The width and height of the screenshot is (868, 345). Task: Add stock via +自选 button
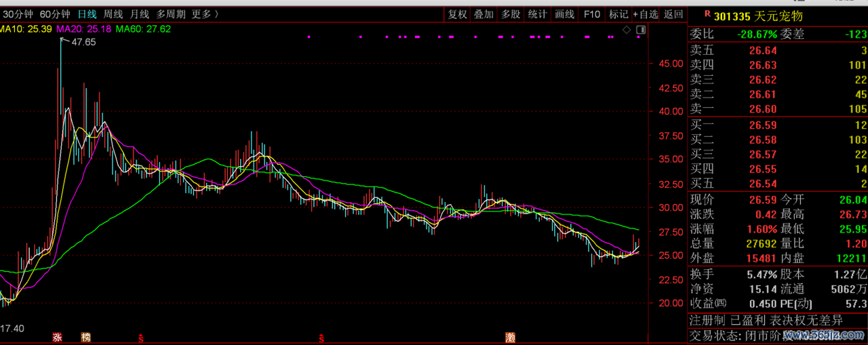[646, 14]
